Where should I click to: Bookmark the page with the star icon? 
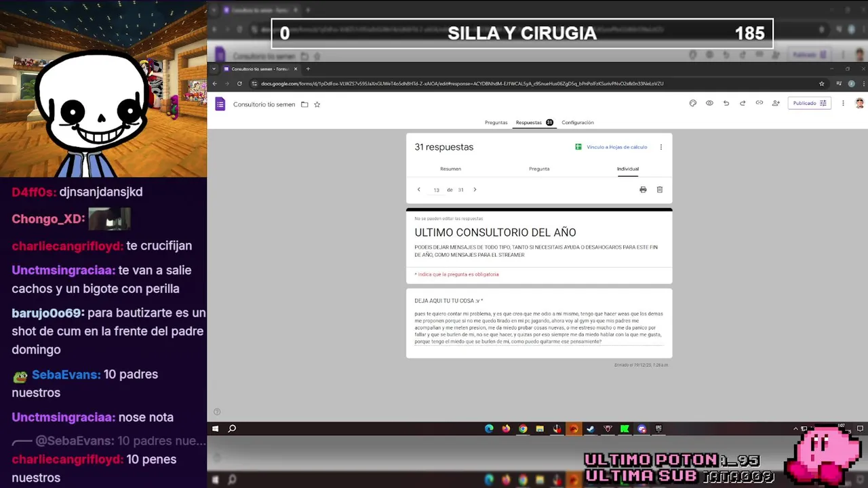coord(822,83)
